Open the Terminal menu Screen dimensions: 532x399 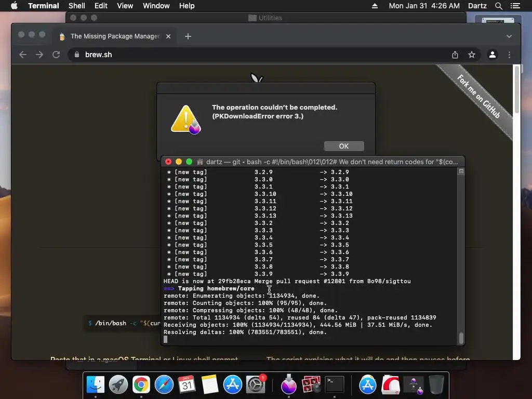coord(44,6)
